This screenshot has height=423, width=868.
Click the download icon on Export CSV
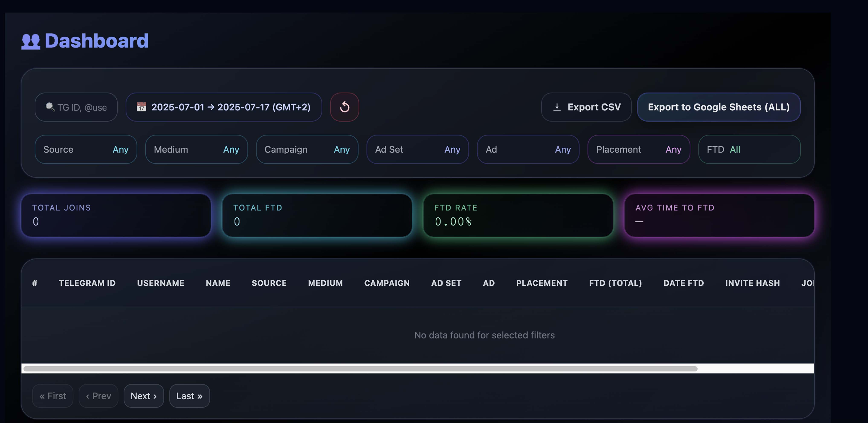pyautogui.click(x=557, y=107)
